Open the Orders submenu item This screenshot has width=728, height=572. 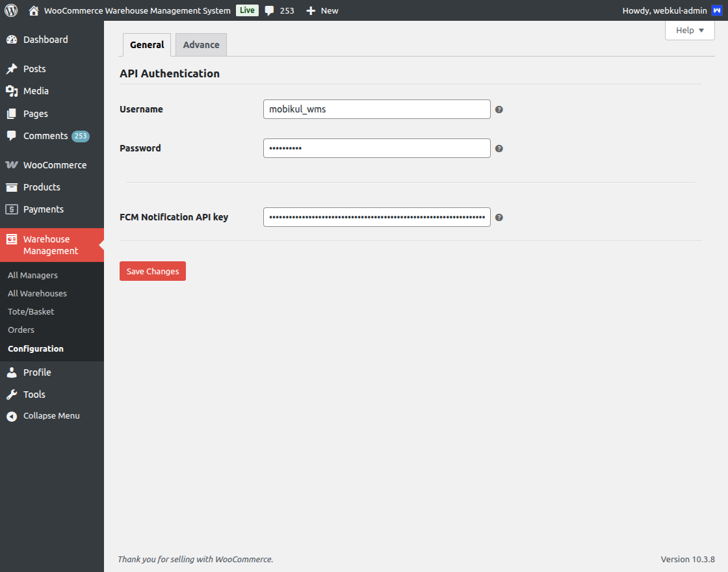click(21, 330)
